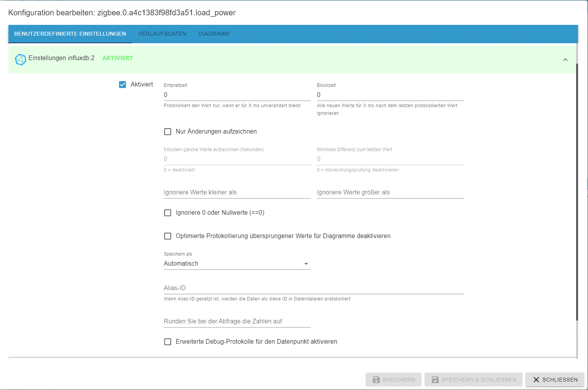Click hint '0 = Abweichungsprüfung deaktivieren'
Image resolution: width=588 pixels, height=390 pixels.
[358, 170]
